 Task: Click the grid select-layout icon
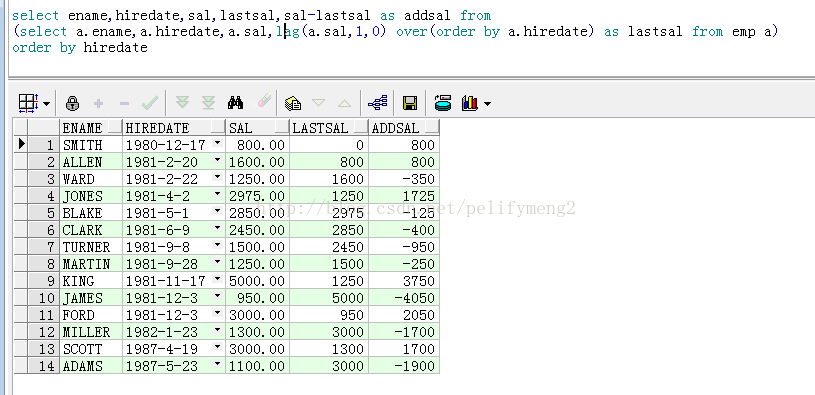point(28,103)
